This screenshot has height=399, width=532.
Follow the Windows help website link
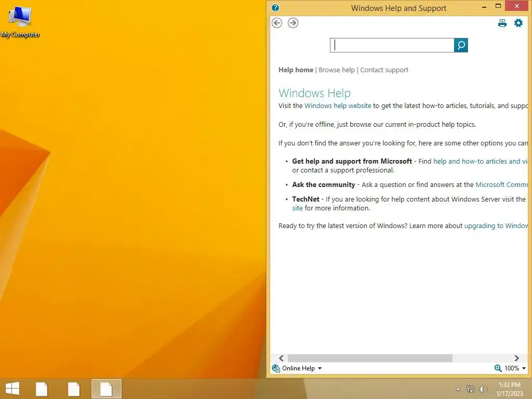338,106
